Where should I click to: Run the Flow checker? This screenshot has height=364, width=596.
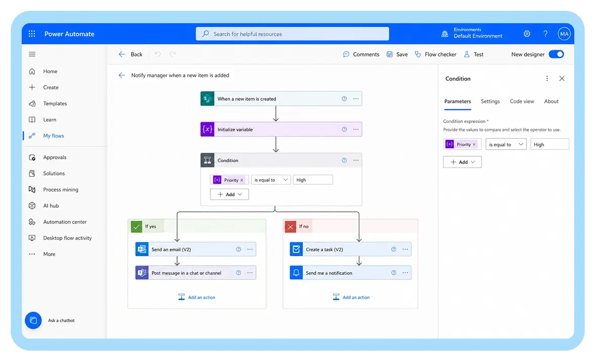(436, 54)
